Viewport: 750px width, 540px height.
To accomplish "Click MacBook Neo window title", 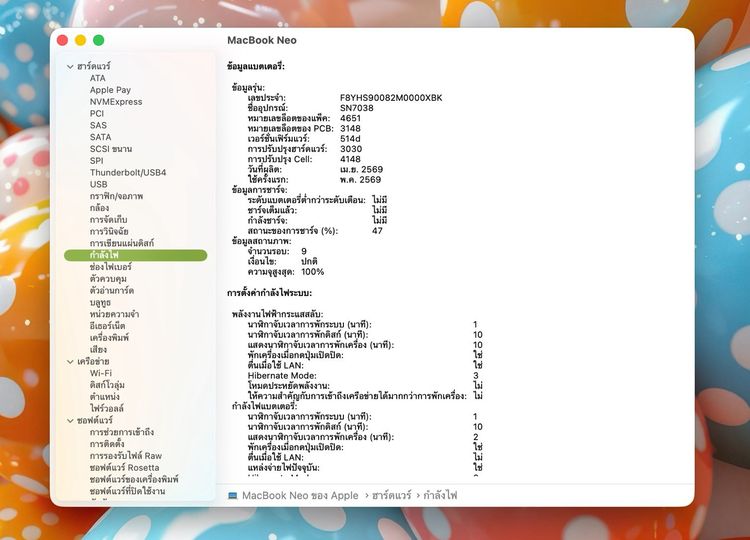I will (x=262, y=40).
